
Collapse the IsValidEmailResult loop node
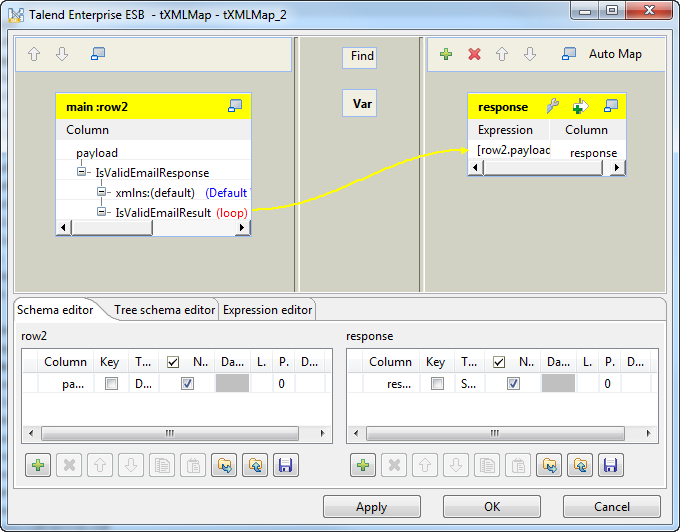click(x=102, y=212)
